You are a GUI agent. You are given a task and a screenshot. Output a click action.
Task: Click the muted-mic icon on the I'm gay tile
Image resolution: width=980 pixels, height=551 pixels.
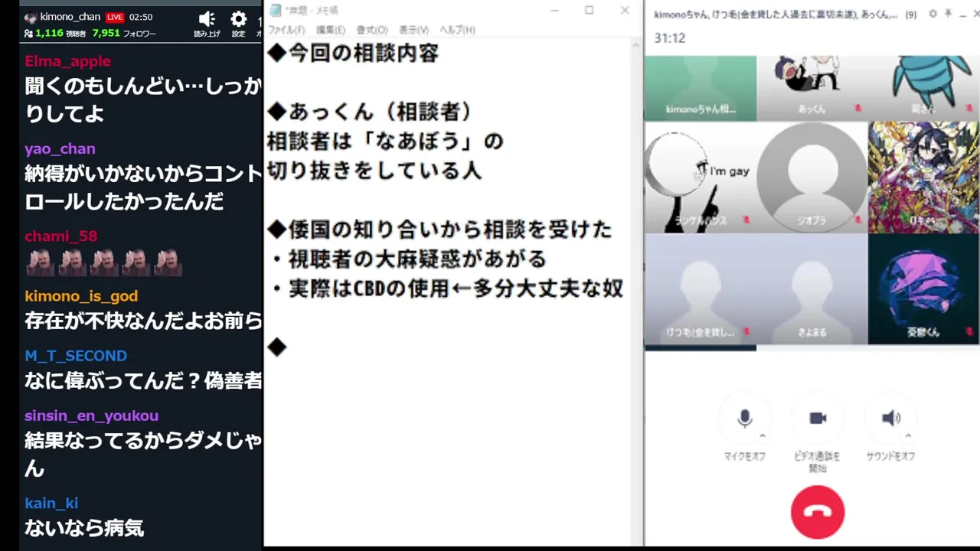[746, 220]
